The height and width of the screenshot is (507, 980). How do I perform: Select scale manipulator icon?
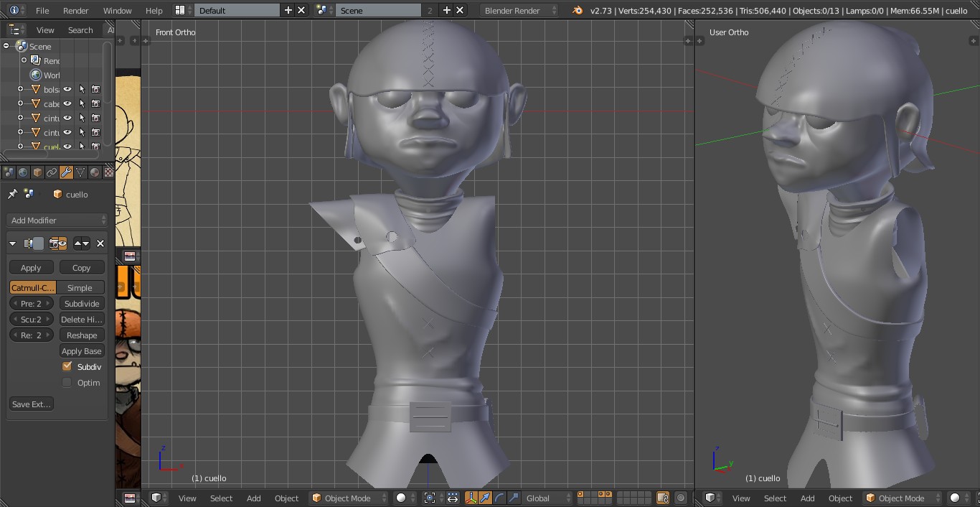[514, 498]
